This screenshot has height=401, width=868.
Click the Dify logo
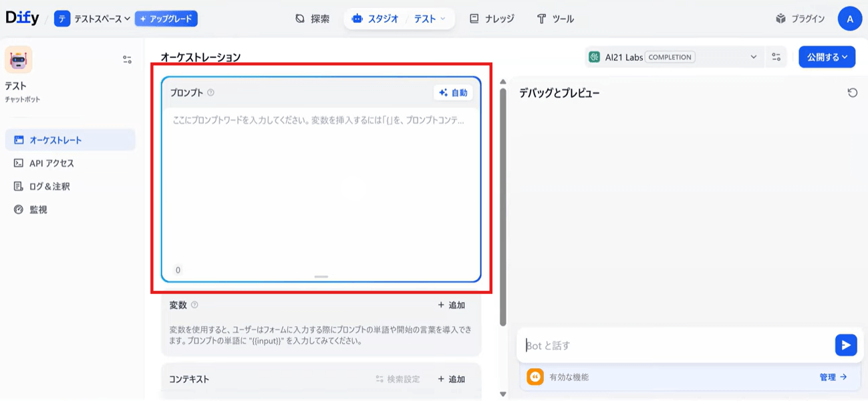pyautogui.click(x=23, y=18)
